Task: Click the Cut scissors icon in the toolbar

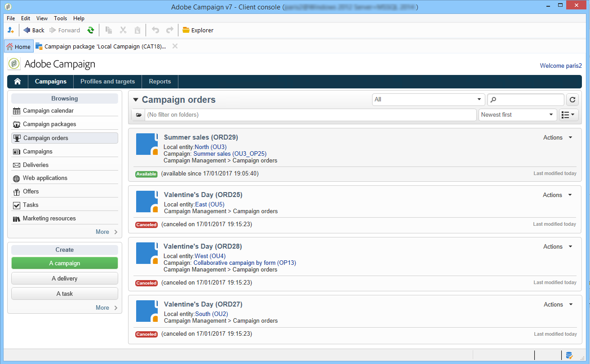Action: 123,30
